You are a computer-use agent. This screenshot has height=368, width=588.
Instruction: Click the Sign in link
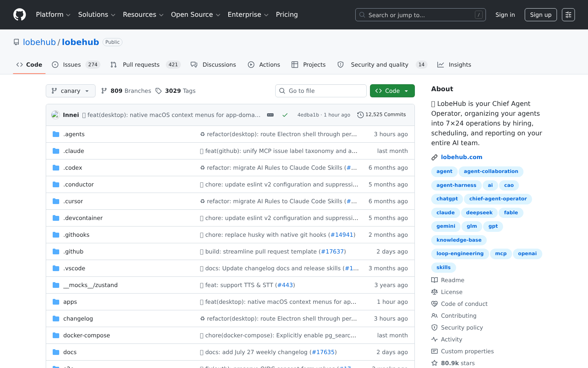pyautogui.click(x=505, y=15)
